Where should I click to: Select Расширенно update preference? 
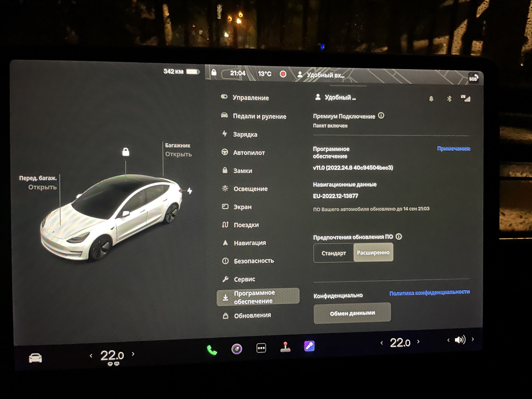click(x=373, y=252)
